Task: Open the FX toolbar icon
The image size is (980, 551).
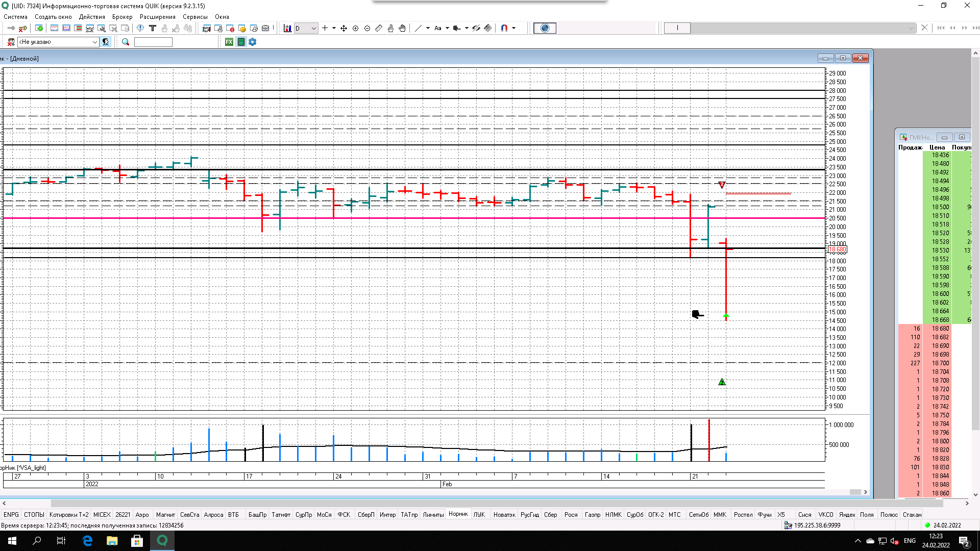Action: (229, 42)
